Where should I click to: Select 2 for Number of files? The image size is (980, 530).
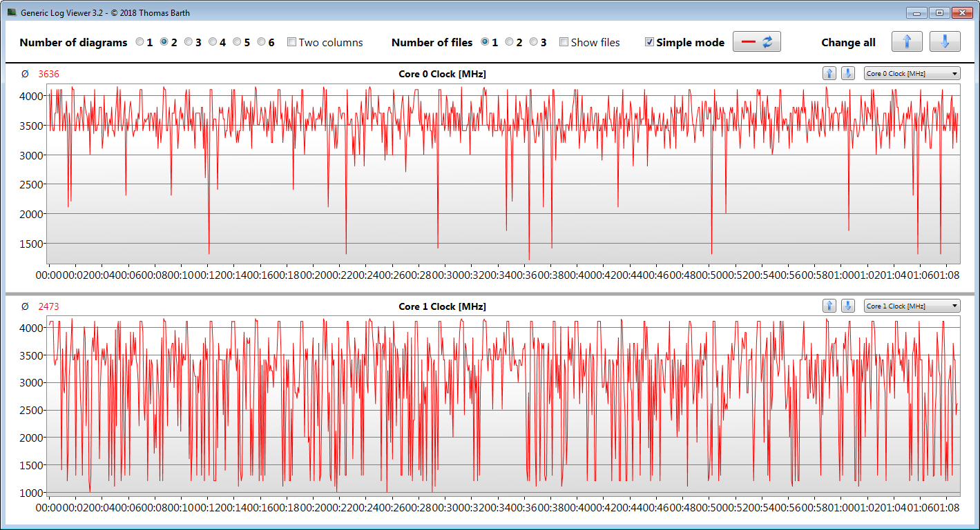click(510, 42)
